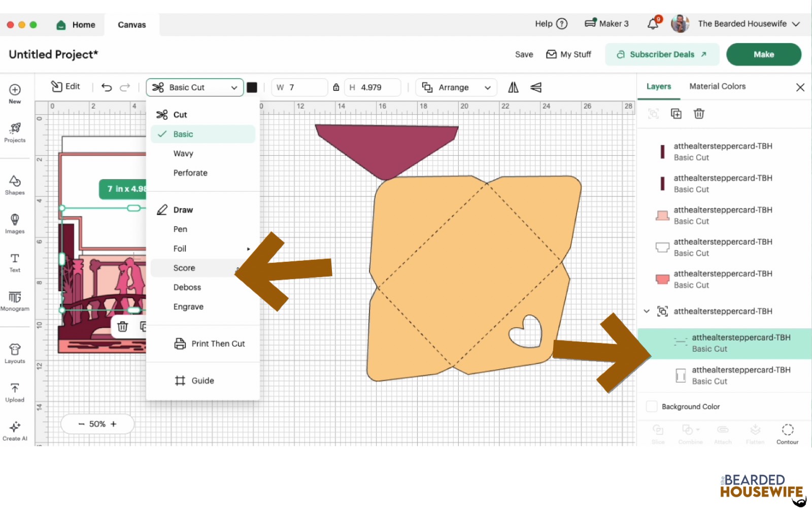The width and height of the screenshot is (812, 516).
Task: Open Subscriber Deals link
Action: point(662,54)
